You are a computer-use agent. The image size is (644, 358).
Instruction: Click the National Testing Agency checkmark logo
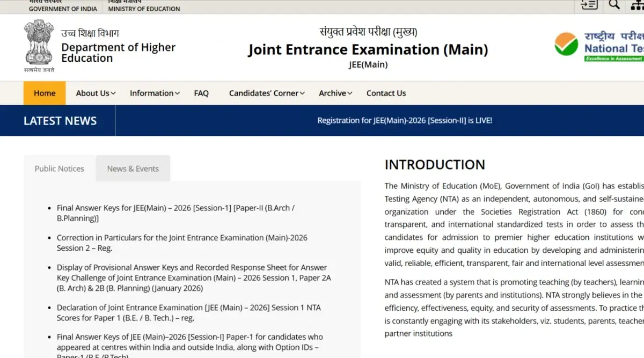(566, 45)
